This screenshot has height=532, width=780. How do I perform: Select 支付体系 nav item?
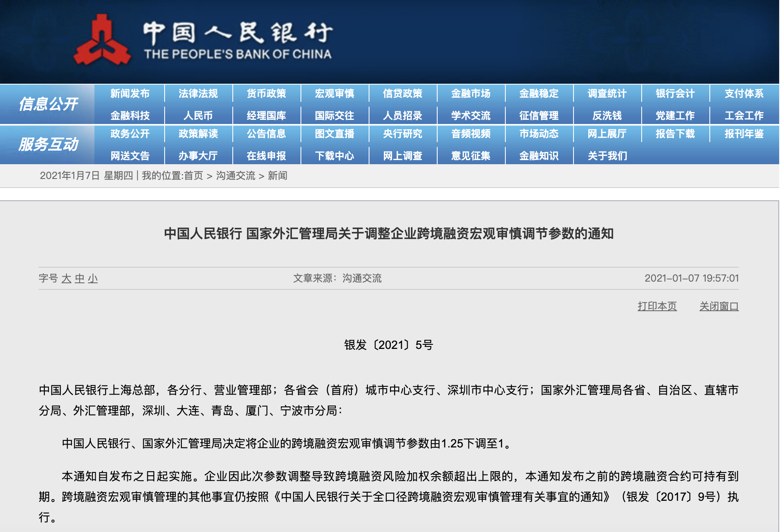click(744, 94)
